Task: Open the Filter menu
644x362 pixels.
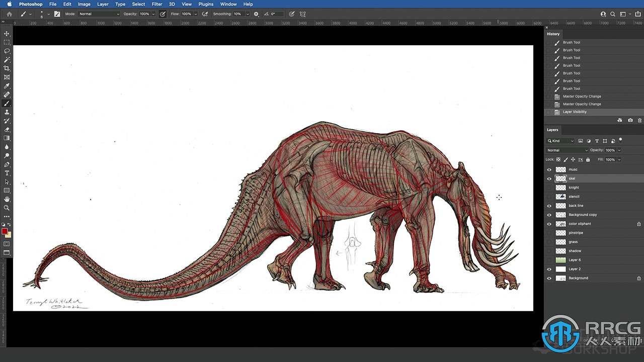Action: pyautogui.click(x=157, y=4)
